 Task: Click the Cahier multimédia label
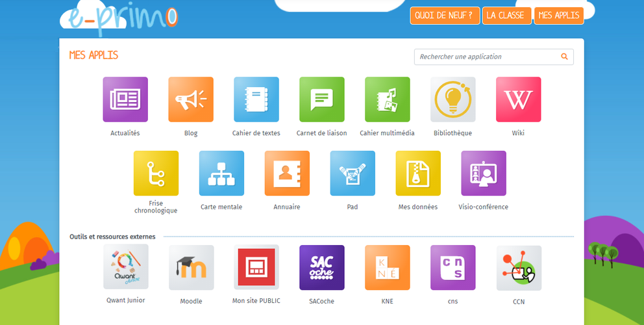(388, 133)
